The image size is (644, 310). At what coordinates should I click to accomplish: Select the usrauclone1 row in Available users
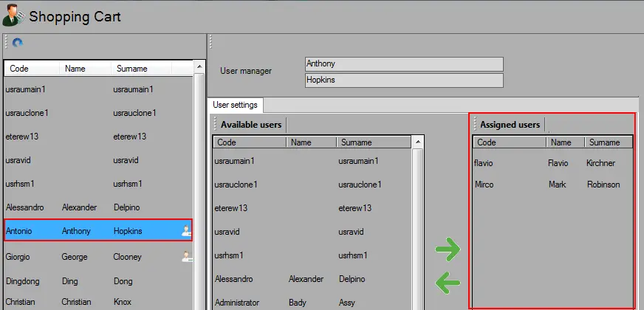click(295, 184)
